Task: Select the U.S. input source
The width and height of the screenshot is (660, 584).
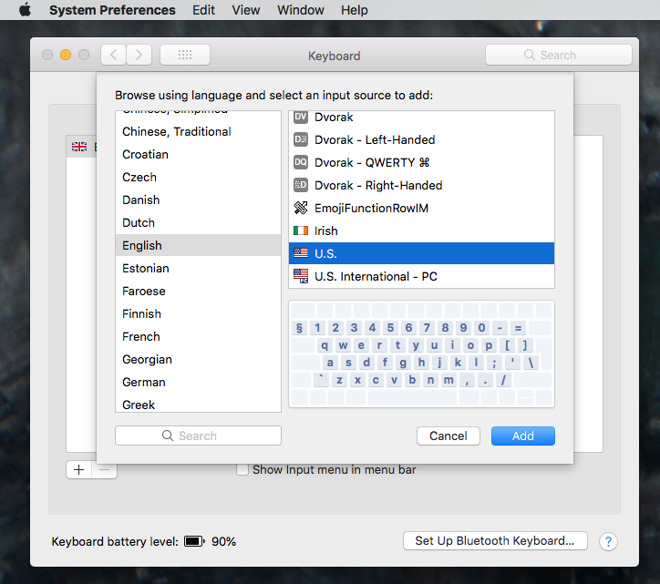Action: 421,253
